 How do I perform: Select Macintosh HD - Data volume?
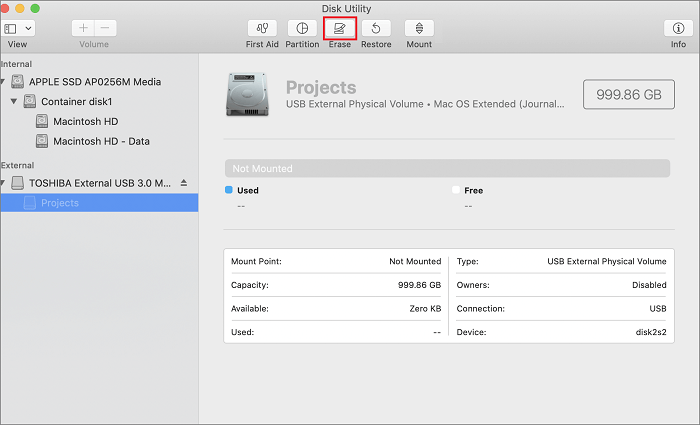[100, 141]
